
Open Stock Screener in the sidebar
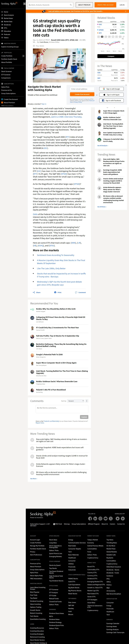[7, 71]
